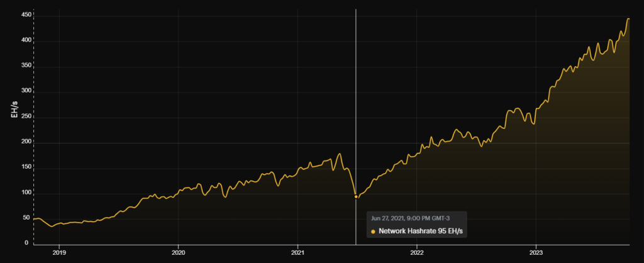Click the yellow data point marker on the line

point(356,196)
